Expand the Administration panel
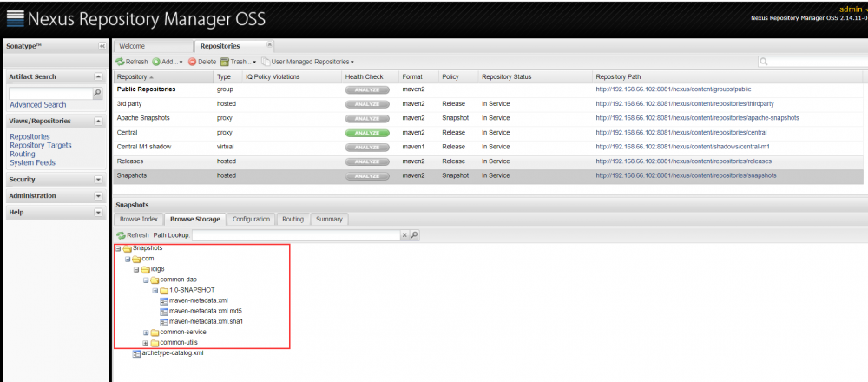 [x=98, y=196]
